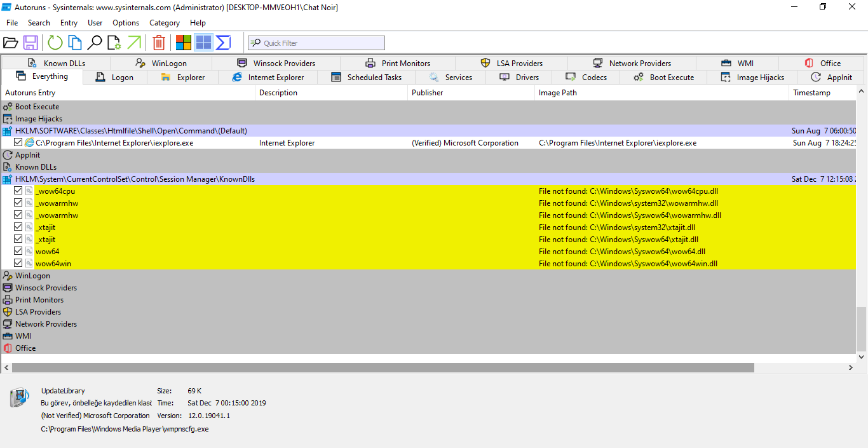Image resolution: width=868 pixels, height=448 pixels.
Task: Toggle the Microsoft entries grid icon
Action: pyautogui.click(x=203, y=43)
